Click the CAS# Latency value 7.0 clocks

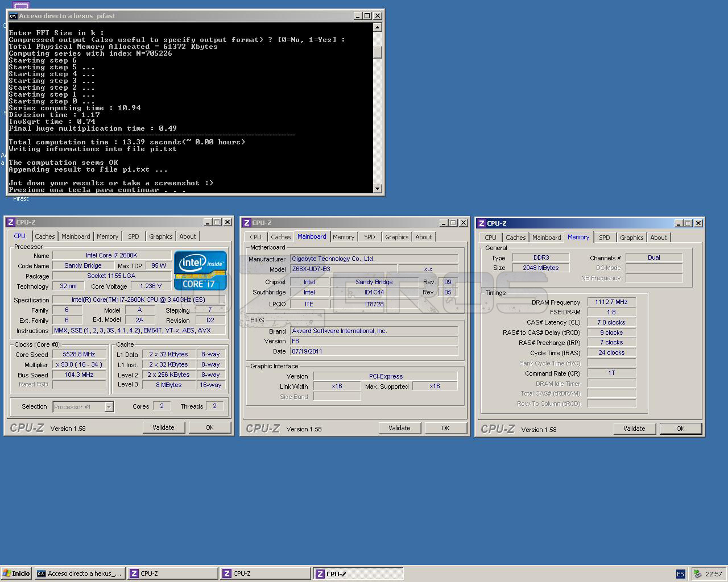click(x=611, y=322)
